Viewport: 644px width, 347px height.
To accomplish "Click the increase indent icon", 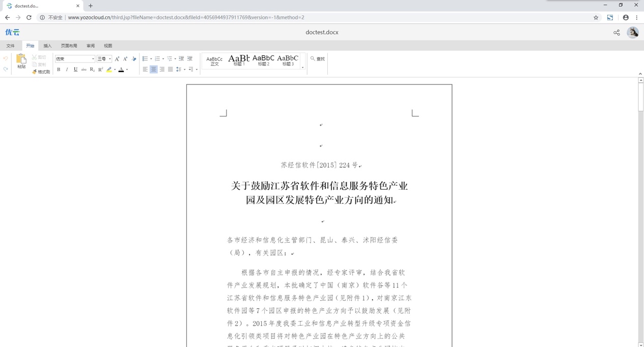I will (190, 59).
